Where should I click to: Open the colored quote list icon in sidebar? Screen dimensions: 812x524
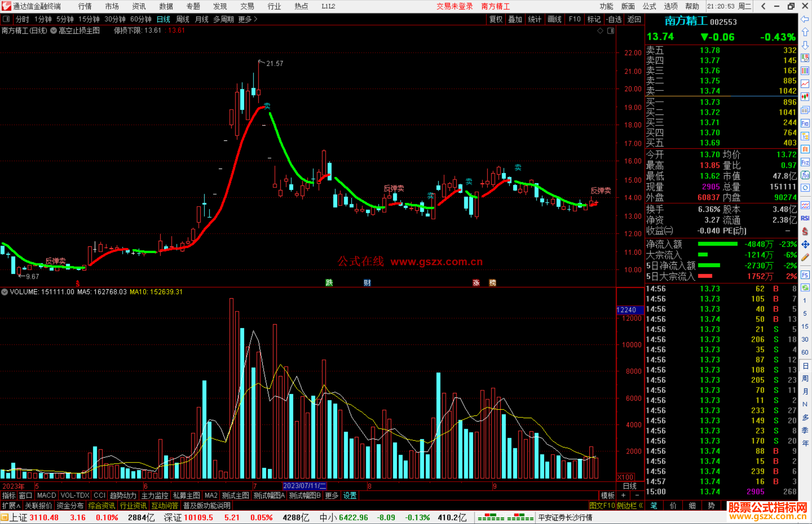tap(805, 58)
